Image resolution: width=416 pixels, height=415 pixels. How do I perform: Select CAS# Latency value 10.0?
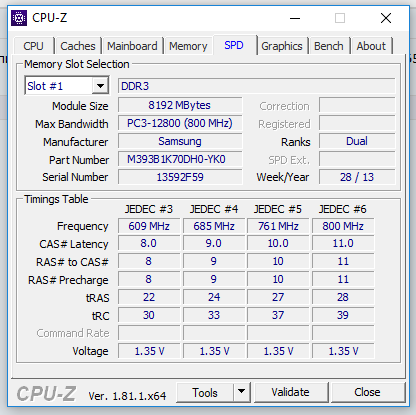click(278, 243)
